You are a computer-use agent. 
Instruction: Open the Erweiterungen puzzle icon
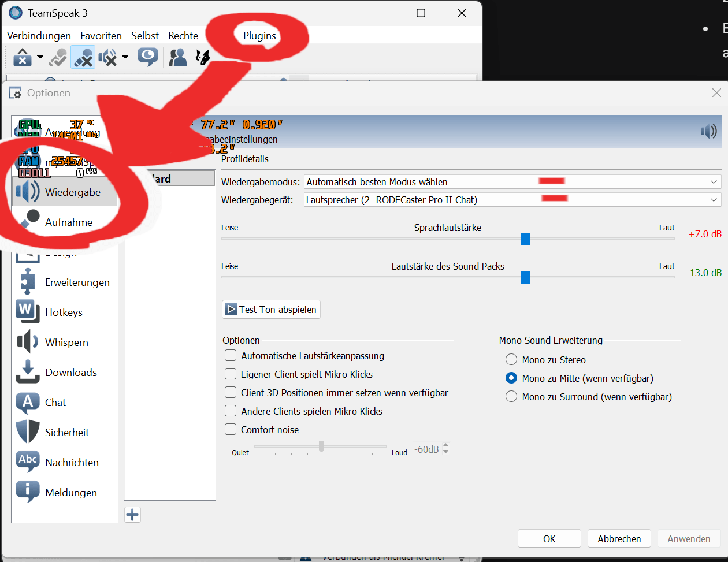[27, 282]
